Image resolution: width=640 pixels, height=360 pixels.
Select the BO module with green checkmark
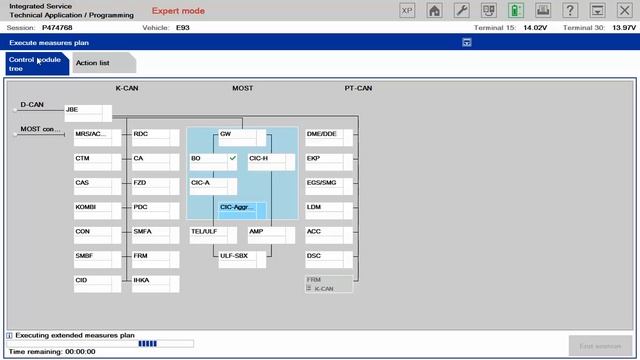point(213,162)
